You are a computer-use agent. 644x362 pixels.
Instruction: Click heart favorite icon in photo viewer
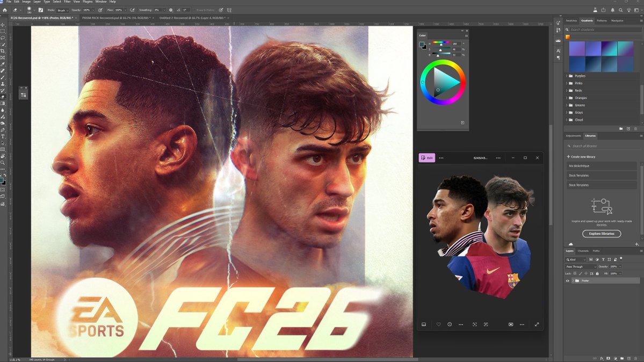click(438, 324)
